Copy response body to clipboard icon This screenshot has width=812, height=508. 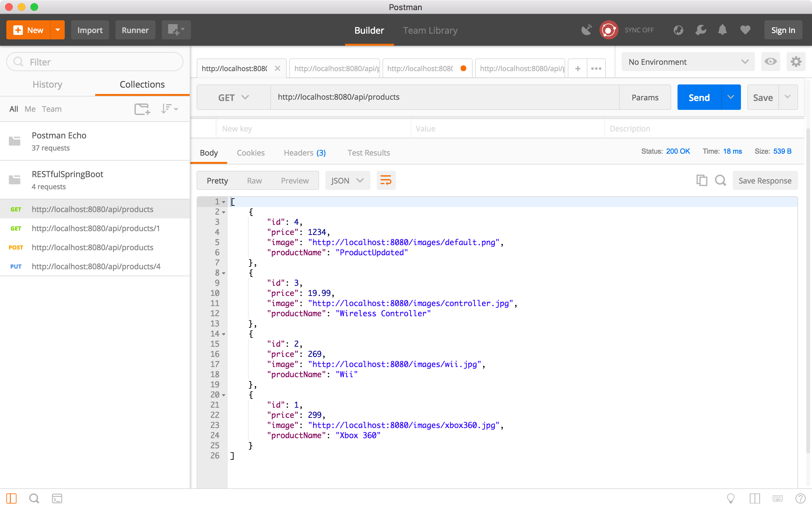pyautogui.click(x=702, y=180)
